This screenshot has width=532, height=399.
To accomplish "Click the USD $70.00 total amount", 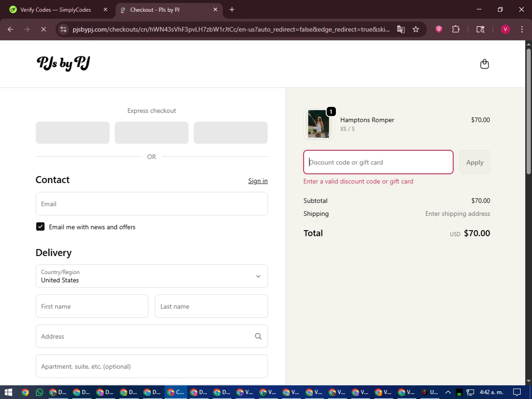I will (x=470, y=233).
